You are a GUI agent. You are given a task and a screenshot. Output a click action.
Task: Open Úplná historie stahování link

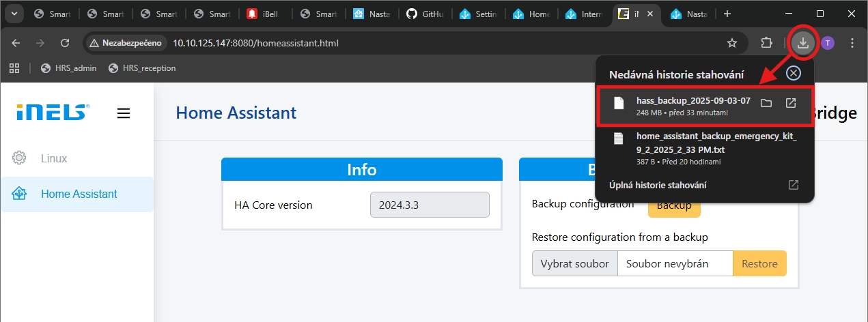(658, 185)
